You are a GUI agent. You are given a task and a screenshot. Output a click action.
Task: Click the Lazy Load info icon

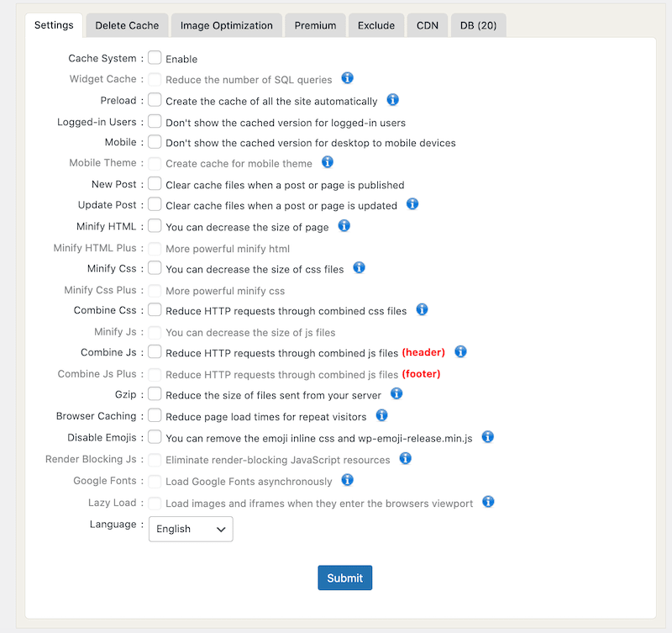pos(487,502)
